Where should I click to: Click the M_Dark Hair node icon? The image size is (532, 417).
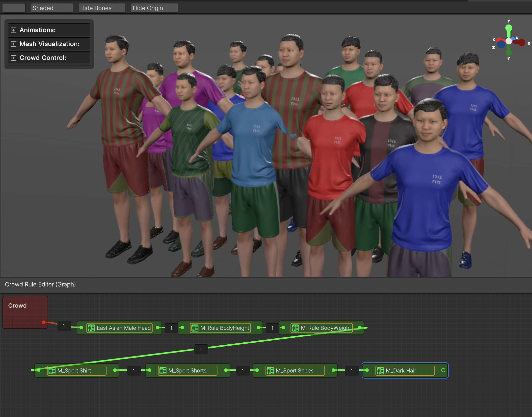pyautogui.click(x=380, y=371)
